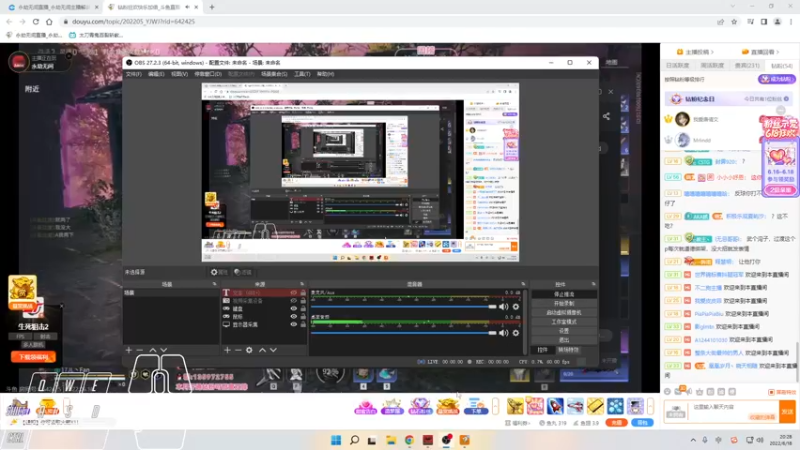The height and width of the screenshot is (450, 800).
Task: Click Properties button above OBS Scenes panel
Action: click(x=219, y=272)
